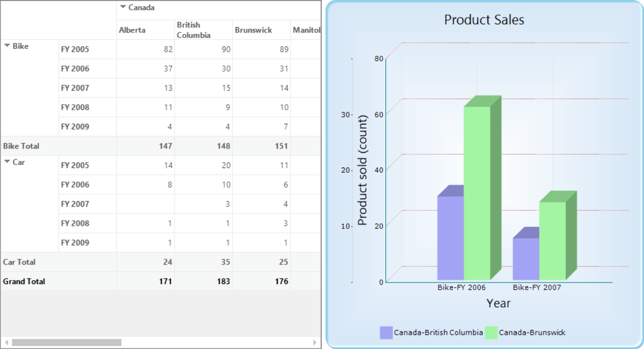Click the Grand Total row header
Screen dimensions: 644x349
click(58, 281)
